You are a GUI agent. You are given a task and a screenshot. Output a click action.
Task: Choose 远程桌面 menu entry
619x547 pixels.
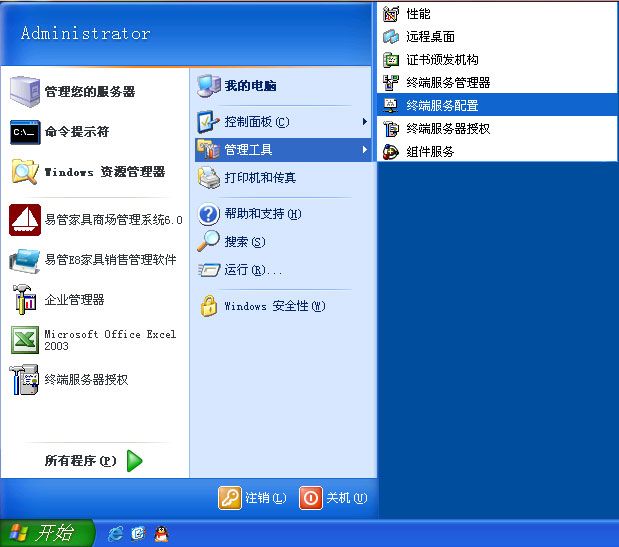[497, 37]
